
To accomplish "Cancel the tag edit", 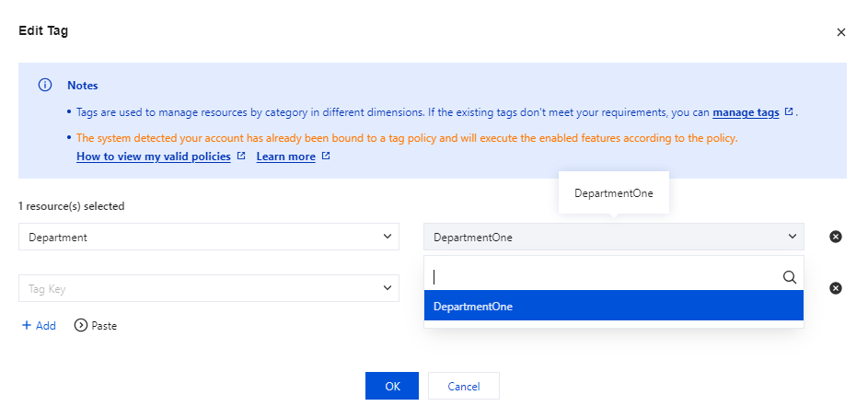I will click(464, 386).
